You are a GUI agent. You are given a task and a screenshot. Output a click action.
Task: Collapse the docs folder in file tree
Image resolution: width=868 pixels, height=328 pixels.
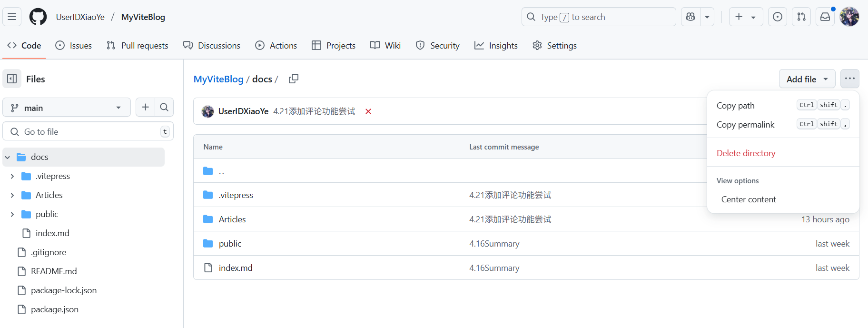pos(8,157)
